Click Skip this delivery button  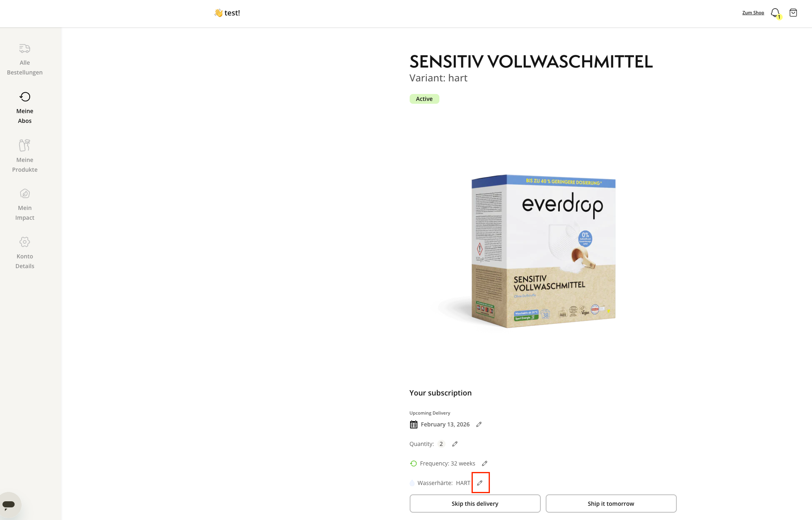(475, 504)
